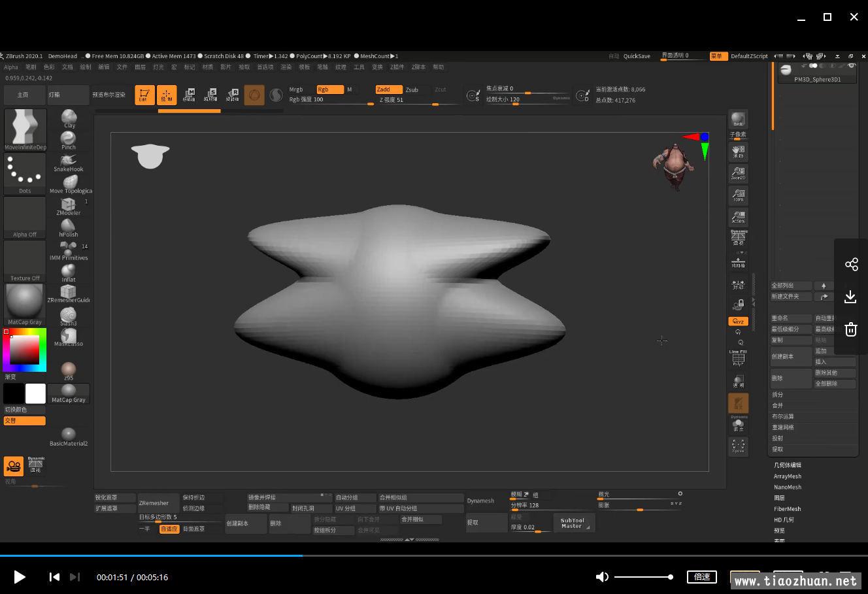Select the ZRemesherGuide brush
Viewport: 868px width, 594px height.
pos(69,294)
